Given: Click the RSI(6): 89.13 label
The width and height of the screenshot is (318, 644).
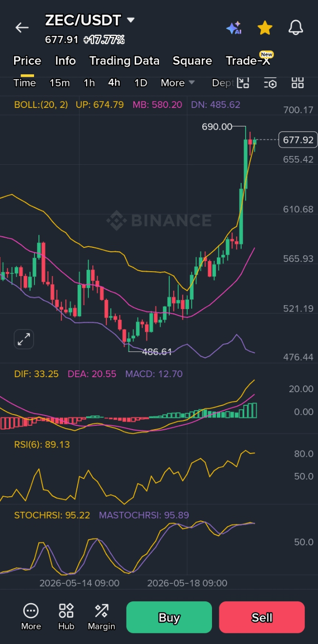Looking at the screenshot, I should point(42,444).
